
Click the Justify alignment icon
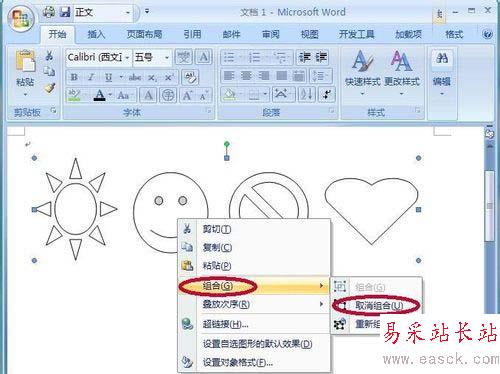click(281, 76)
